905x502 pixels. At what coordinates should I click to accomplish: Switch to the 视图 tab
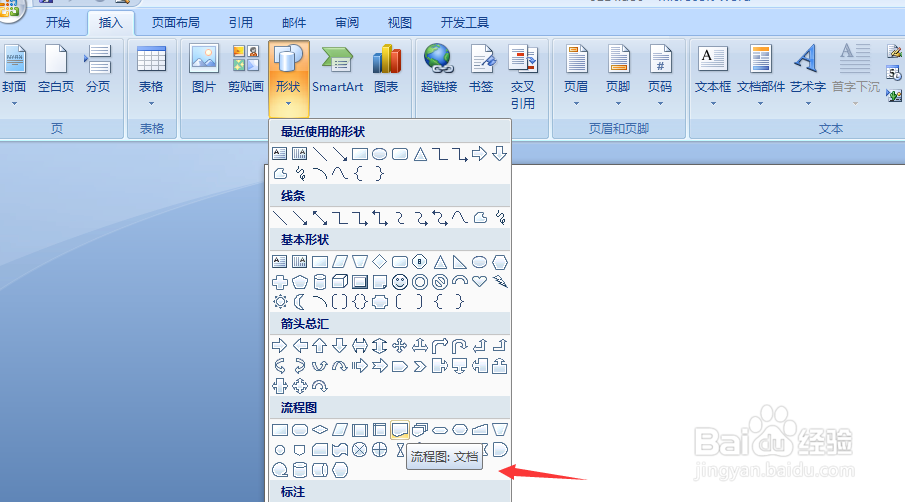click(x=399, y=23)
